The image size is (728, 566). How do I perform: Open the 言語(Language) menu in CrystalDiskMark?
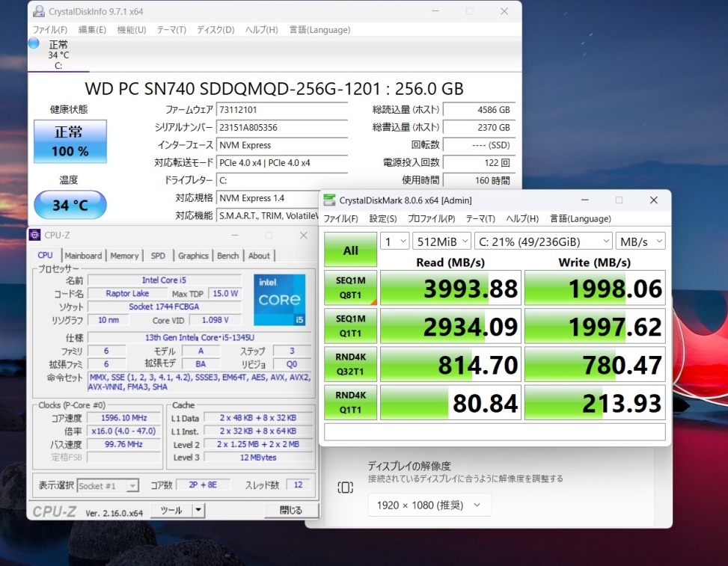581,218
